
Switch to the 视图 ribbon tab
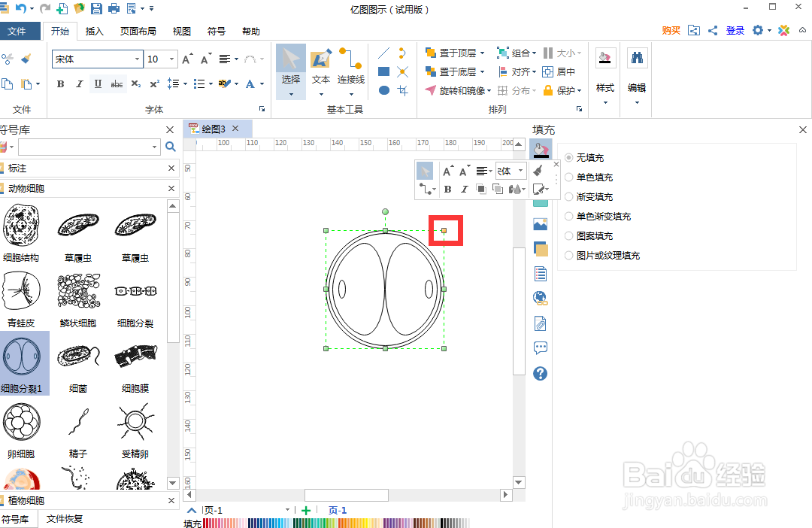click(181, 31)
